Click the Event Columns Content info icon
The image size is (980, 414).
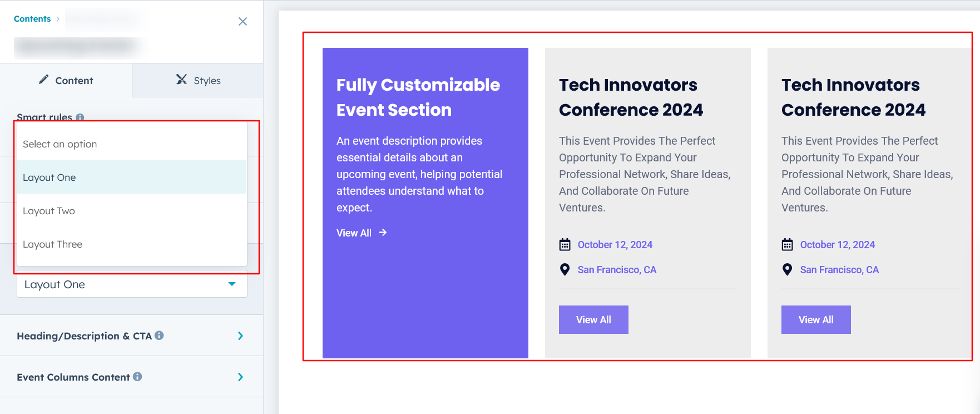tap(137, 377)
